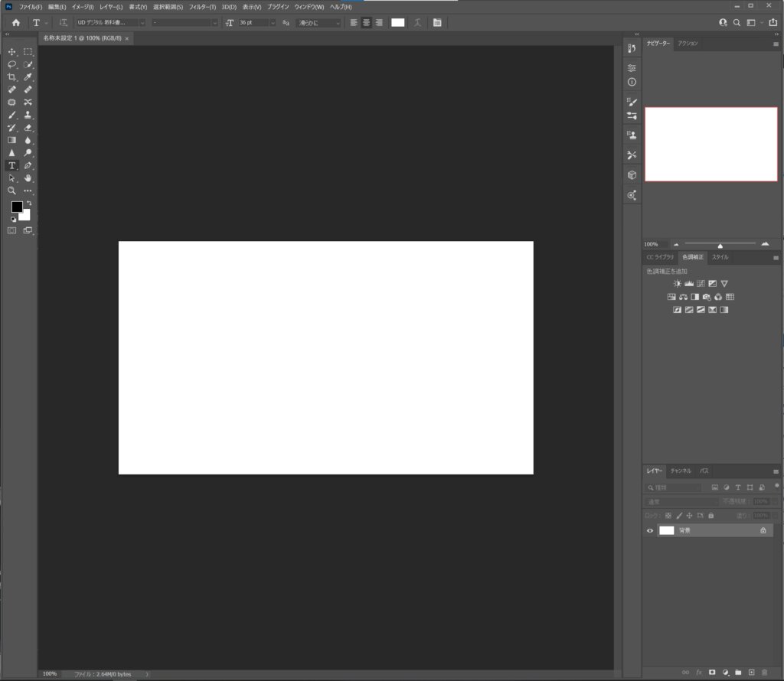Toggle lock all icon in Layers lock row

(711, 516)
